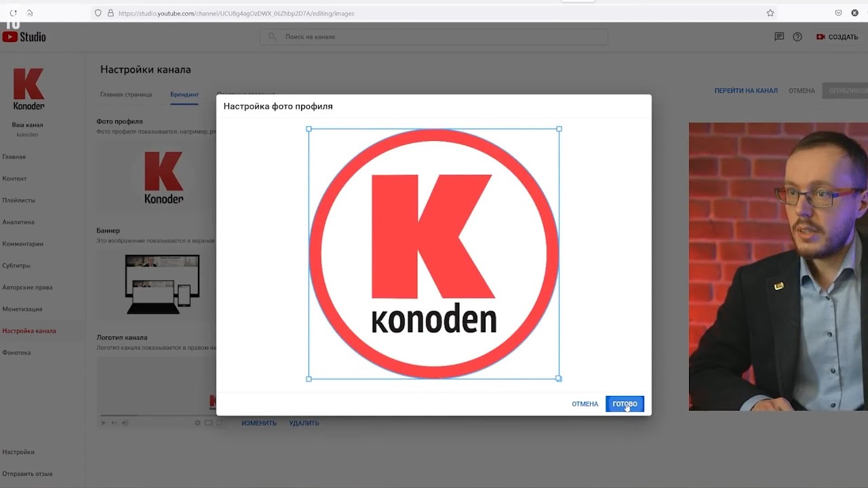The image size is (868, 488).
Task: Switch to Брендинг tab
Action: [184, 94]
